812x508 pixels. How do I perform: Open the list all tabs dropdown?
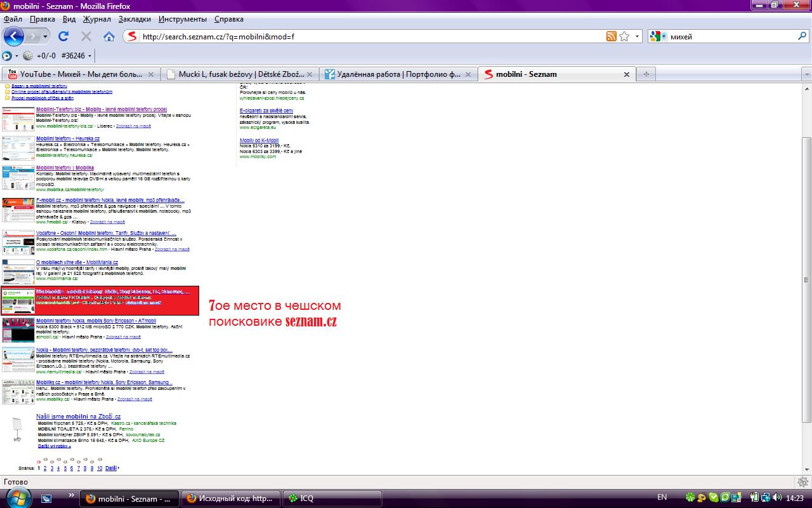[806, 74]
